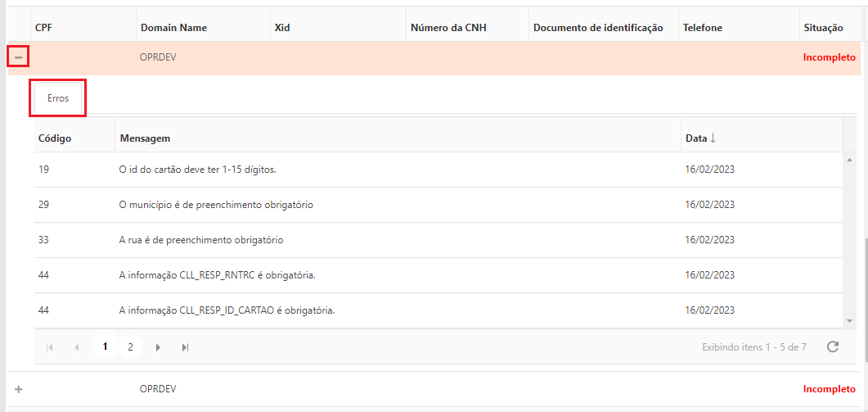Click the CPF column header
This screenshot has height=412, width=868.
tap(44, 28)
